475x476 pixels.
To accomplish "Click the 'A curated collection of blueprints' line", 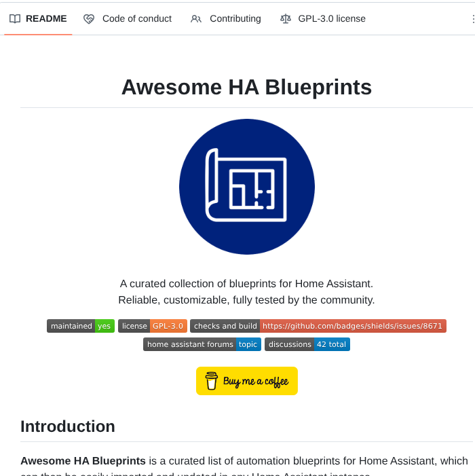I will [246, 284].
